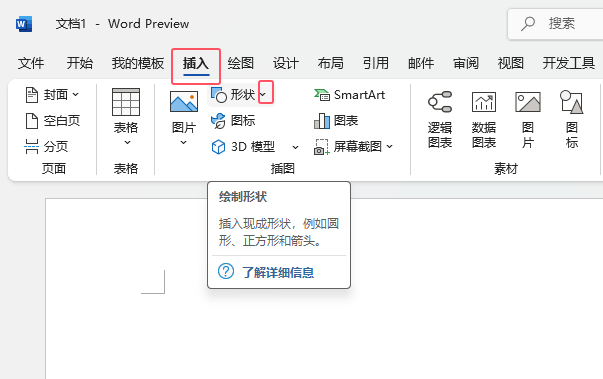Image resolution: width=603 pixels, height=379 pixels.
Task: Click the 表格 table grid icon
Action: point(126,102)
